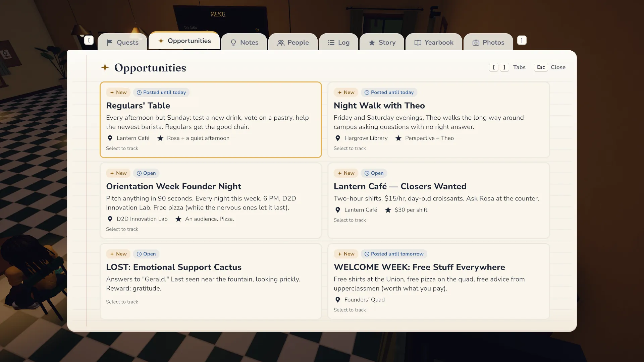Select the Night Walk with Theo card
Image resolution: width=644 pixels, height=362 pixels.
pyautogui.click(x=439, y=120)
